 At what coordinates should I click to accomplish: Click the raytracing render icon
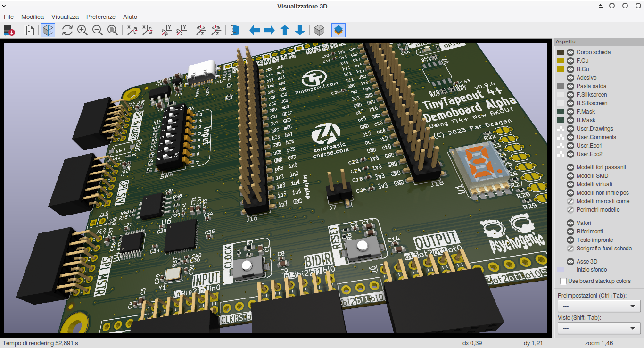click(x=48, y=31)
